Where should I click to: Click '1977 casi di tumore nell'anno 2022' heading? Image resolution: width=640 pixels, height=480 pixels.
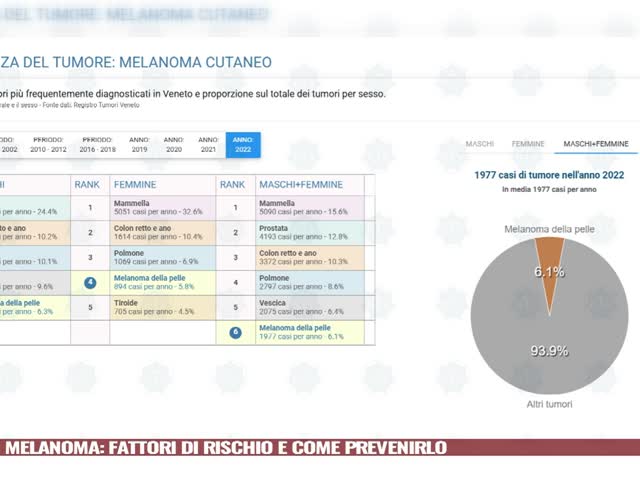coord(549,175)
